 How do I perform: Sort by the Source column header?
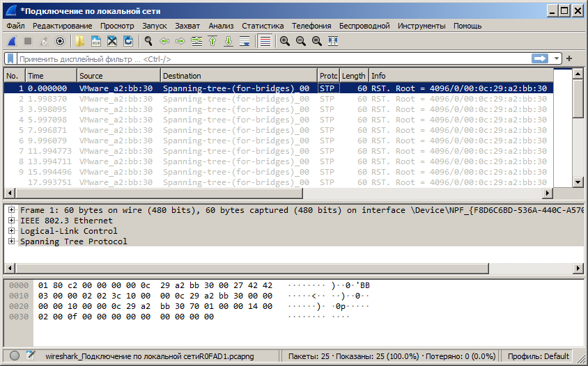tap(118, 76)
